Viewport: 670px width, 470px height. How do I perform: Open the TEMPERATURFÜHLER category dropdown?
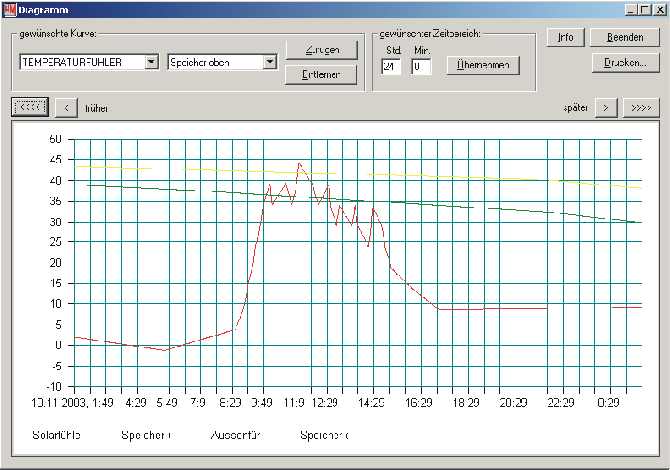coord(151,62)
